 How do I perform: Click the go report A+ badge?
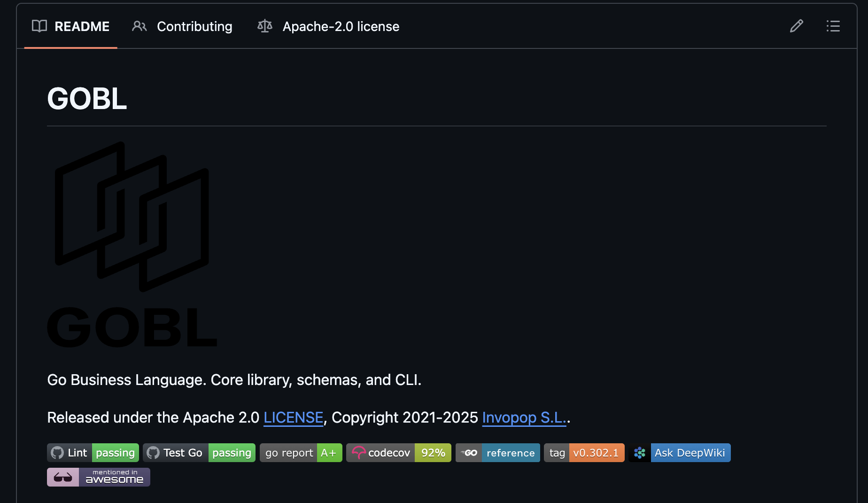point(301,453)
